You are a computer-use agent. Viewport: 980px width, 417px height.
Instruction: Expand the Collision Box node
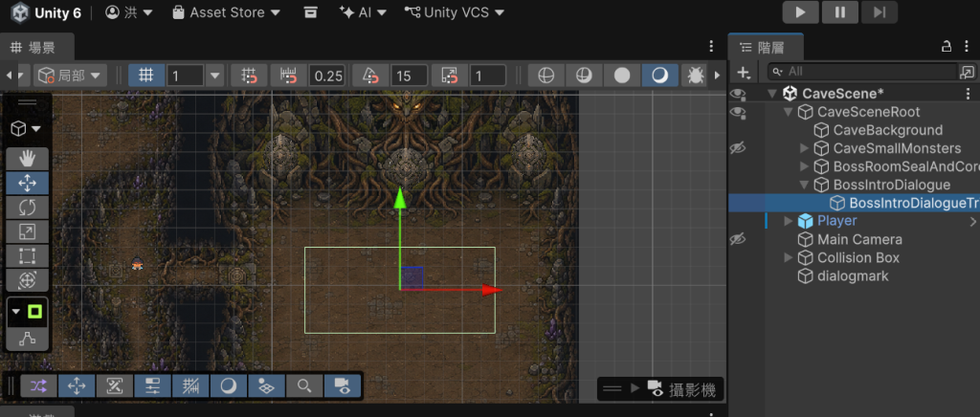[x=789, y=258]
